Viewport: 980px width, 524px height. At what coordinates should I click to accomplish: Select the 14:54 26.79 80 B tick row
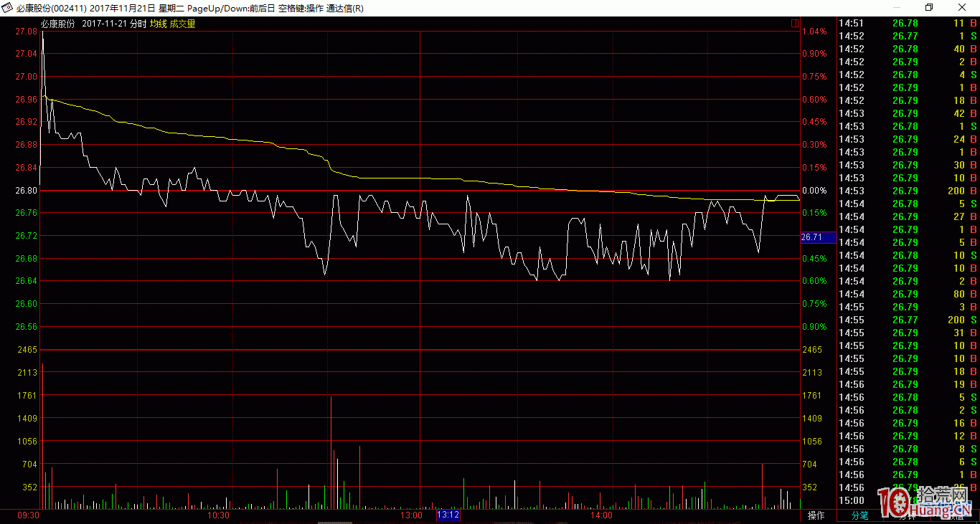(908, 294)
